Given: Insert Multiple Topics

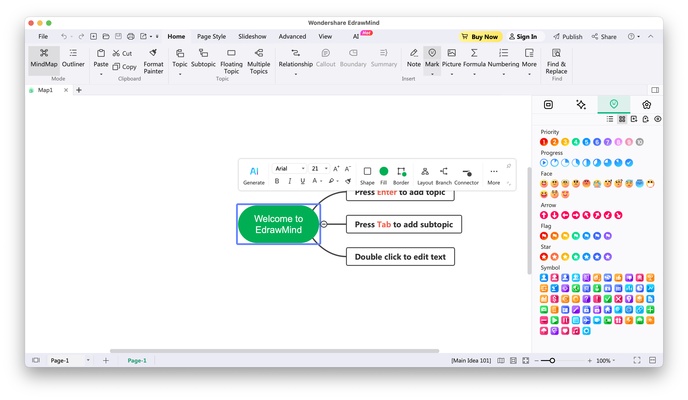Looking at the screenshot, I should click(x=258, y=61).
